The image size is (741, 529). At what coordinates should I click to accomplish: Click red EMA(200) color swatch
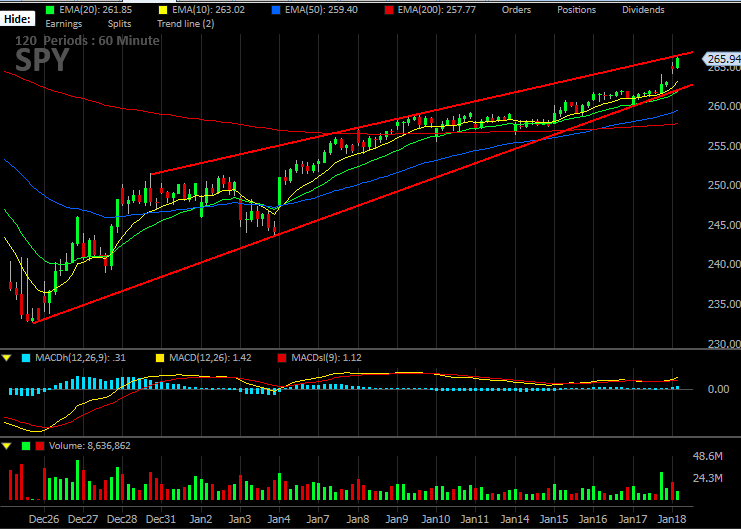[x=388, y=9]
